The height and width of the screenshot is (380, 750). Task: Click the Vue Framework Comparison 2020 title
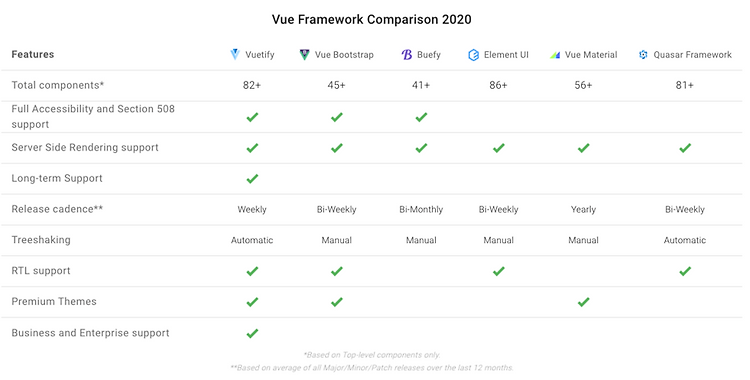pyautogui.click(x=372, y=20)
